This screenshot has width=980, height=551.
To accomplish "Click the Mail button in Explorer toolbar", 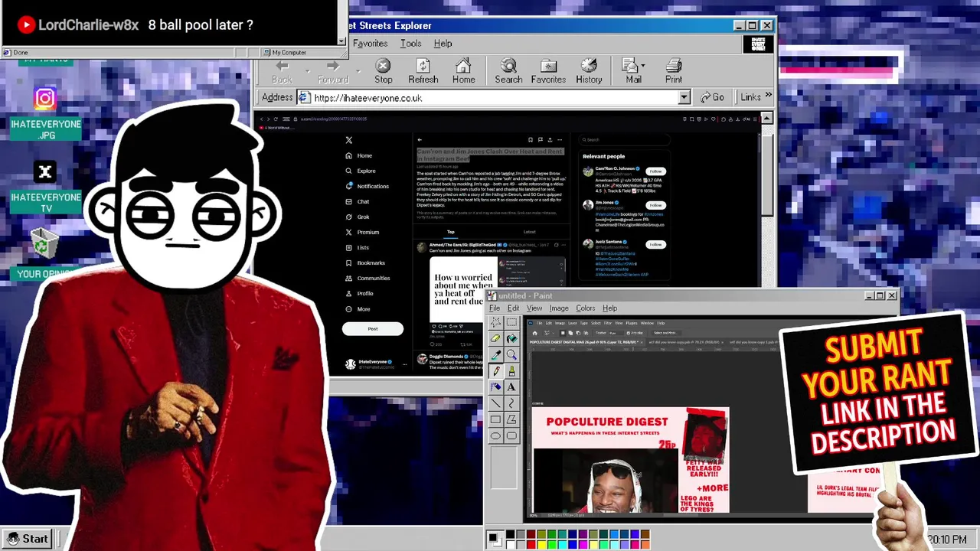I will [632, 72].
